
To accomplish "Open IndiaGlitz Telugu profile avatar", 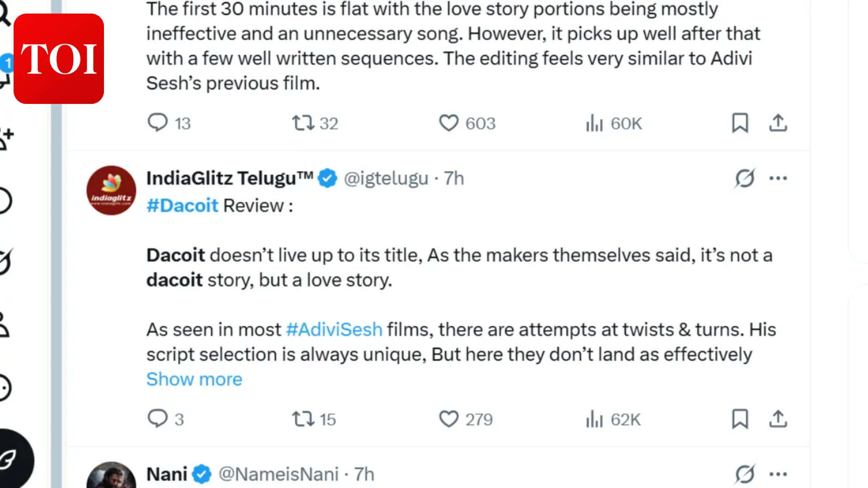I will 111,190.
